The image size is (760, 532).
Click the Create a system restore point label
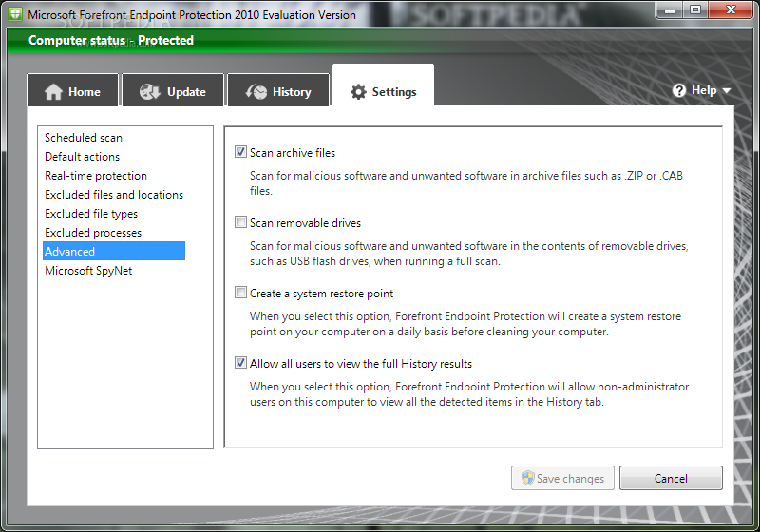321,294
